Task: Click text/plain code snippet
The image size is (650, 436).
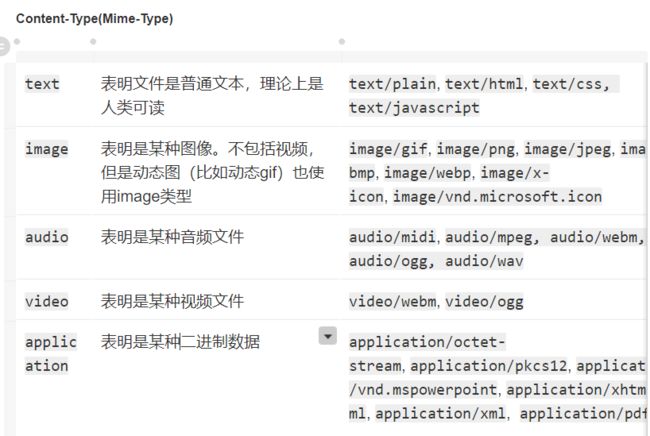Action: coord(392,84)
